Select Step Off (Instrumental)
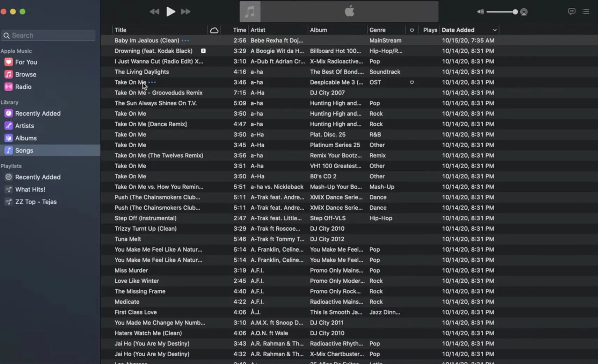598x364 pixels. point(146,218)
